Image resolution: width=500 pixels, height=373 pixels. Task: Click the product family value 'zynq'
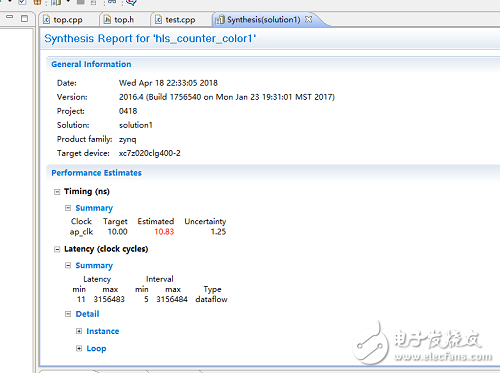[128, 139]
